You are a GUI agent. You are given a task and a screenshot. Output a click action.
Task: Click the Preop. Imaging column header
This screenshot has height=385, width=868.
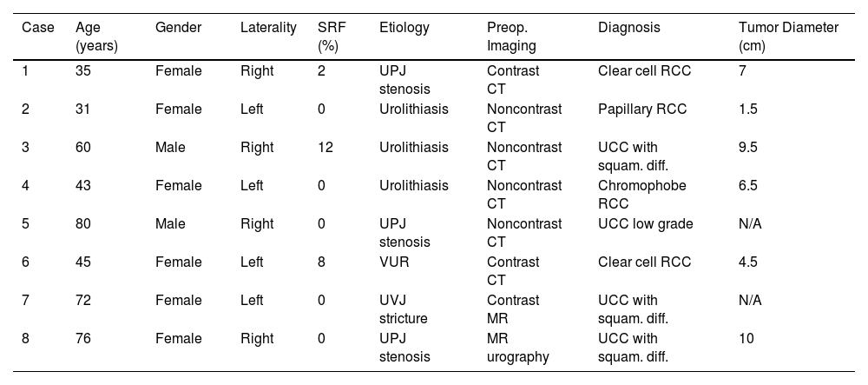(x=511, y=36)
